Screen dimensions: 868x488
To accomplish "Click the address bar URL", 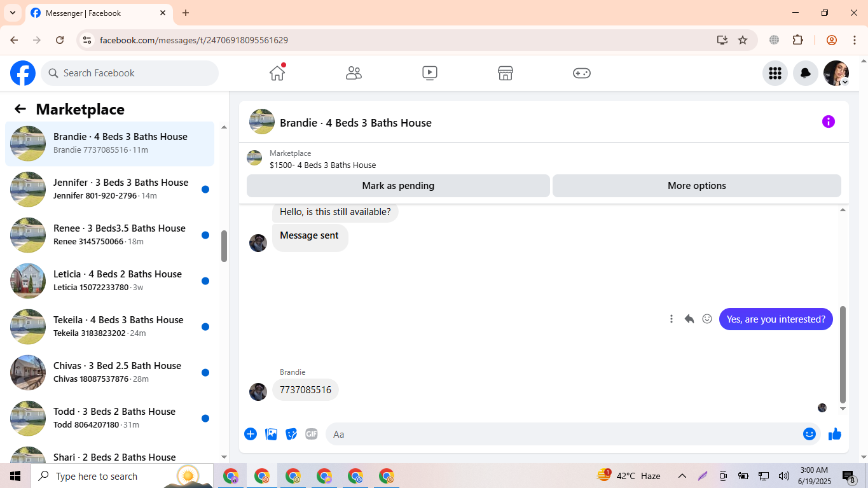I will 194,40.
